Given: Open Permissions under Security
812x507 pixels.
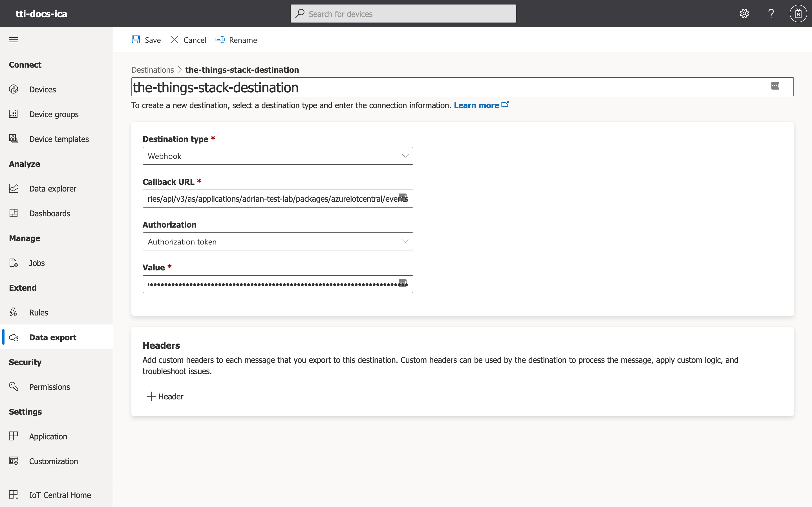Looking at the screenshot, I should (49, 387).
